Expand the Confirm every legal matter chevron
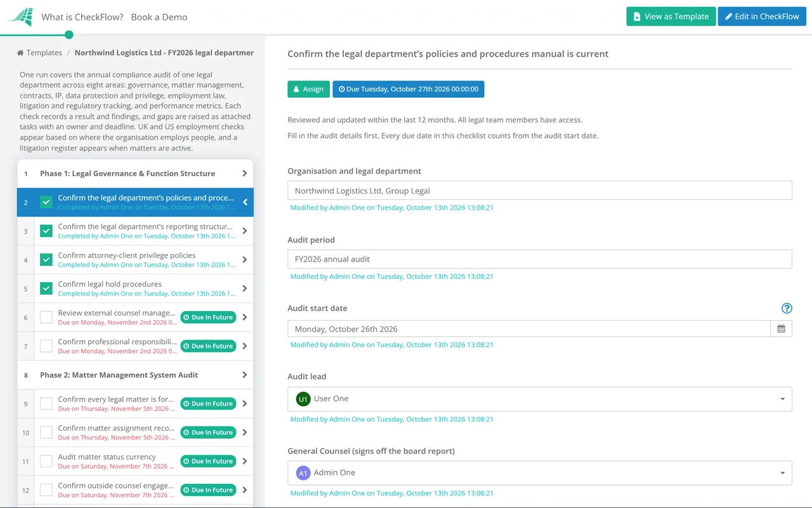Image resolution: width=812 pixels, height=508 pixels. [245, 404]
